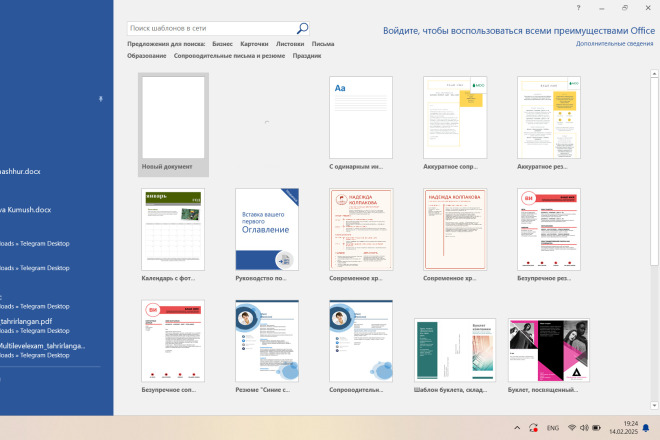660x440 pixels.
Task: Select Сопроводительные письма и резюме suggestion
Action: (229, 56)
